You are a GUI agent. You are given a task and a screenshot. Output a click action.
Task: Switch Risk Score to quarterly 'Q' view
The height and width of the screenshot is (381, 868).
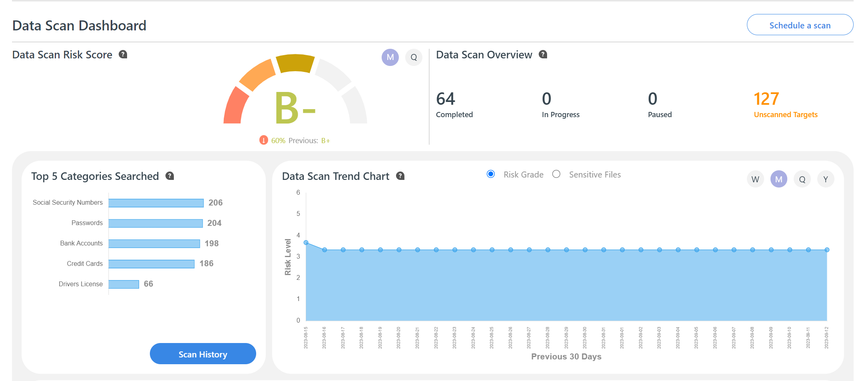point(414,57)
